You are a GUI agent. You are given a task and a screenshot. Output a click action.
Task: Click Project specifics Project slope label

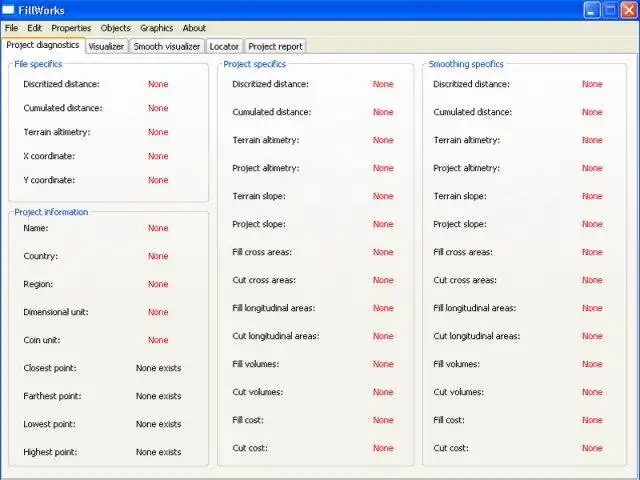coord(259,224)
